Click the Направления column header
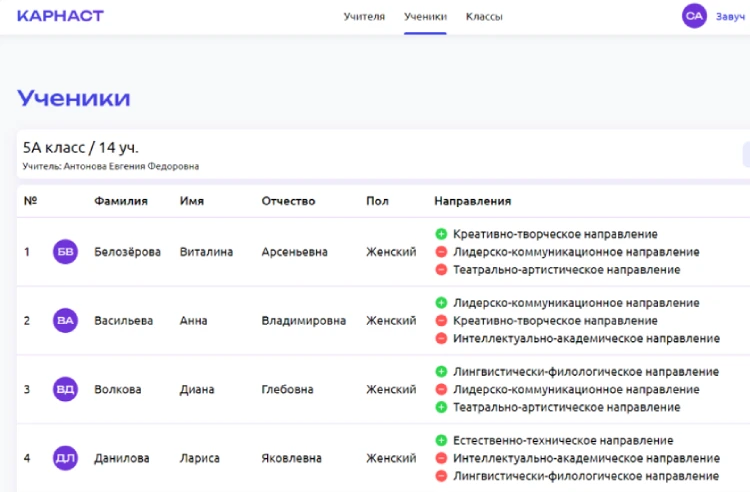Image resolution: width=750 pixels, height=492 pixels. 473,201
